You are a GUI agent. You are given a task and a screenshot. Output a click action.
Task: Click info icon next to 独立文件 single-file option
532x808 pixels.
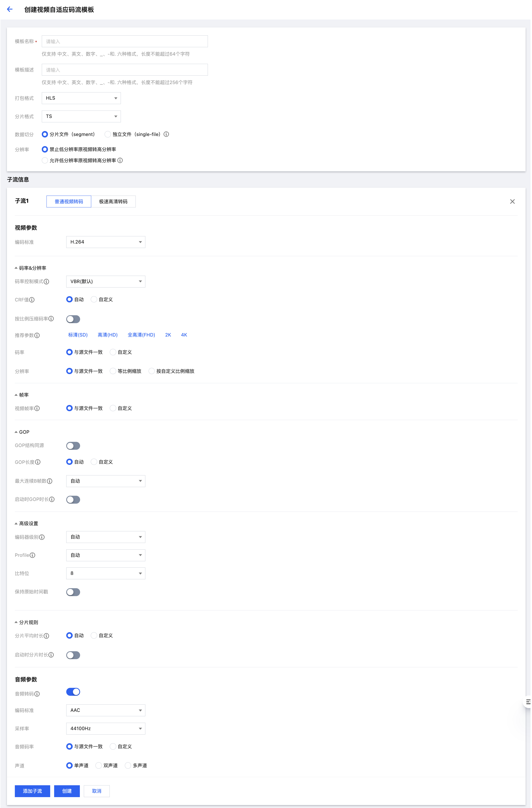coord(166,134)
